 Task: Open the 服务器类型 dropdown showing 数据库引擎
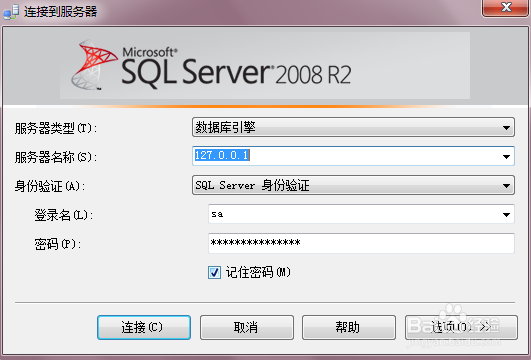coord(353,127)
